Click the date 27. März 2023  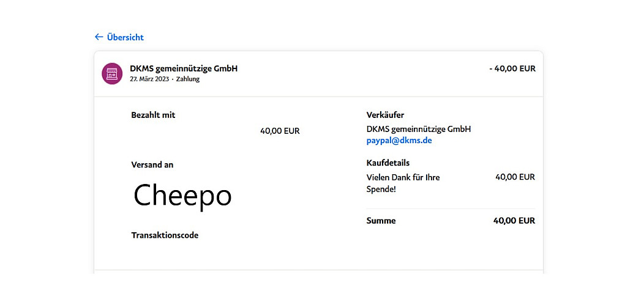[149, 79]
